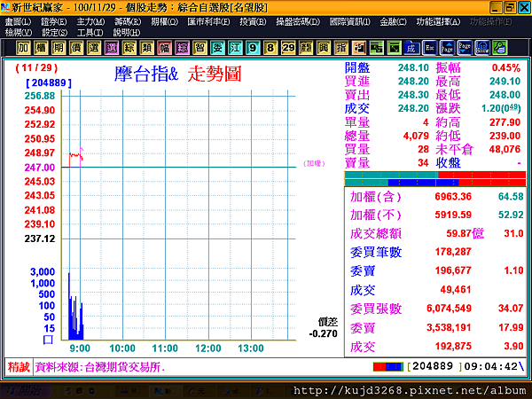
Task: Click the 櫃 toolbar button
Action: coord(41,48)
